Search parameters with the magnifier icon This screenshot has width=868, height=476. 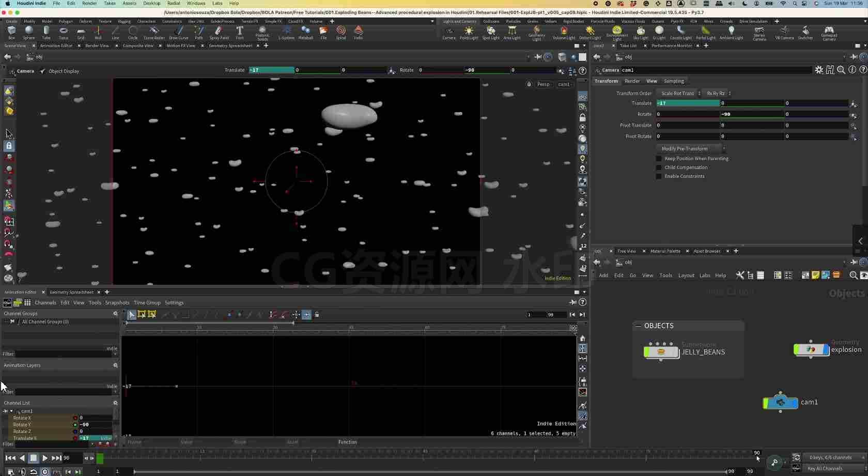coord(841,70)
